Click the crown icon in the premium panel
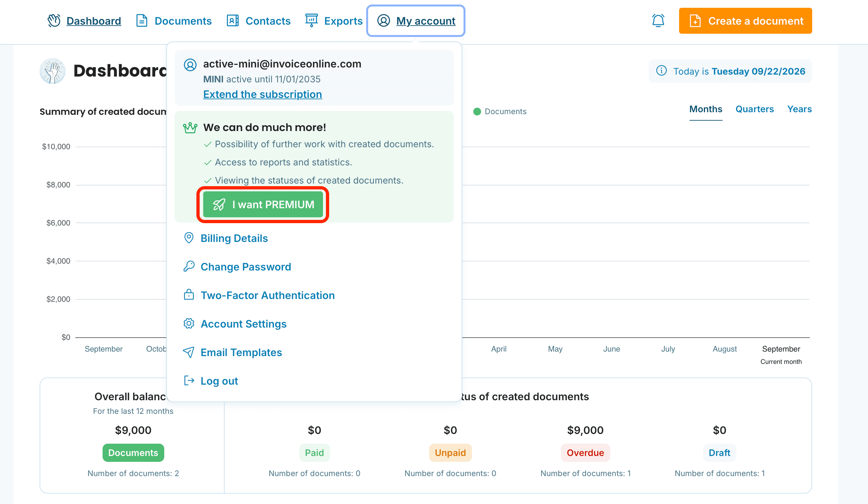 [x=190, y=128]
